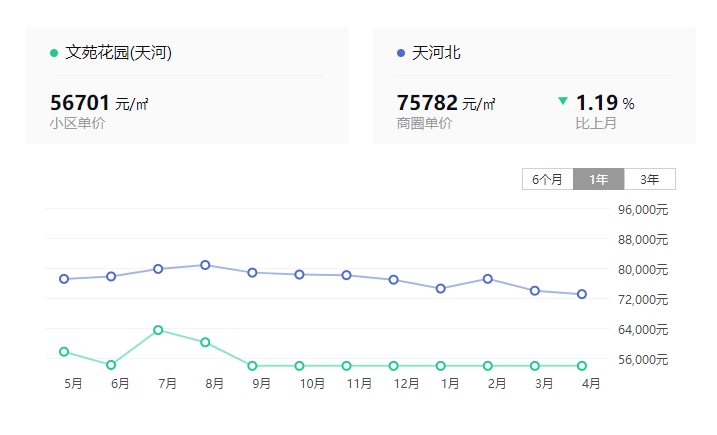
Task: Click the 小区单价 label
Action: tap(78, 123)
